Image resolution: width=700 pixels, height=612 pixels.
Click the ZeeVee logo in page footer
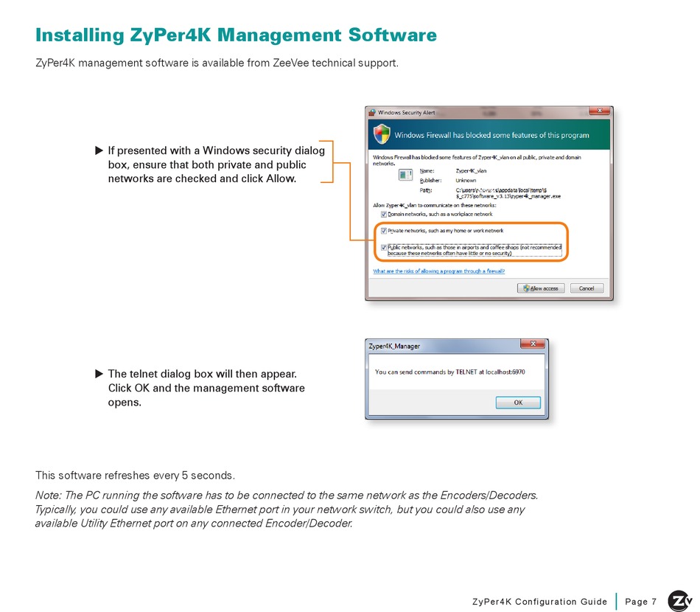point(679,601)
